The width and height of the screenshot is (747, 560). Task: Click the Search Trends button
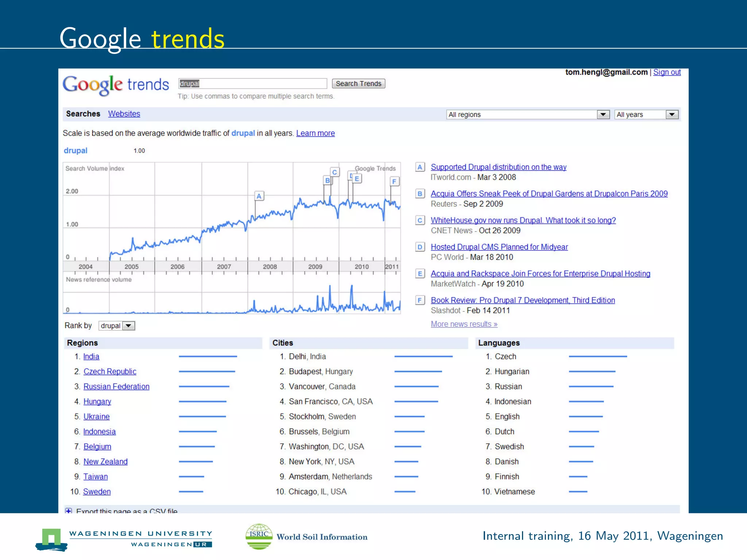pos(359,83)
